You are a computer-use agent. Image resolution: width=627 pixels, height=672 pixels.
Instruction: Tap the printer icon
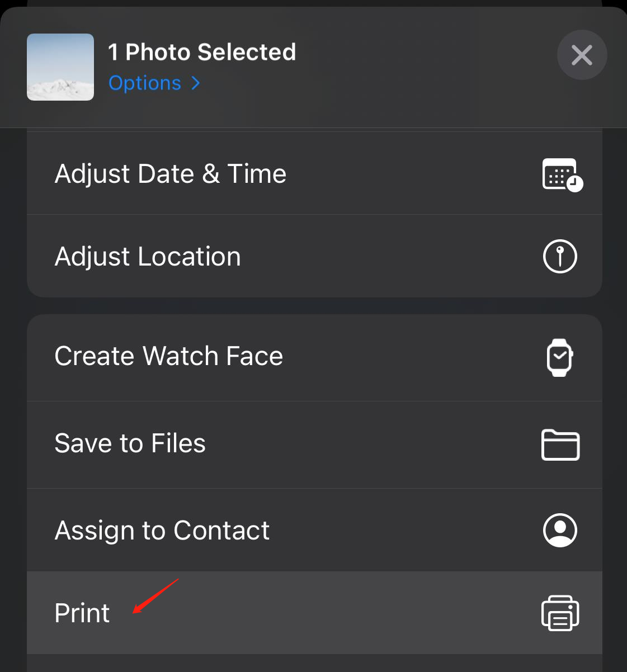560,613
